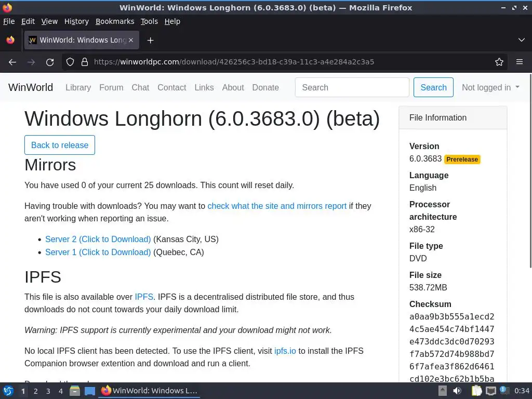Open the Bookmarks menu
532x399 pixels.
[x=115, y=21]
